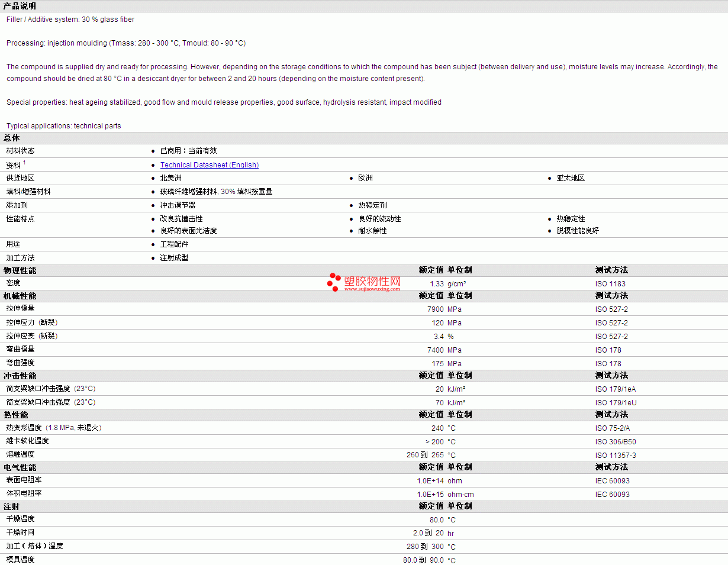Click the 热性能 section header

[15, 415]
